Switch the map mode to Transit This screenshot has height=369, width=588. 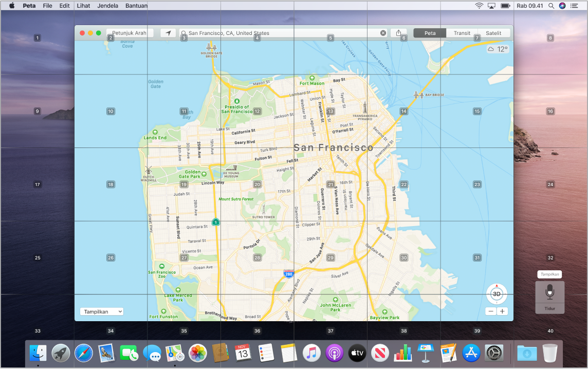[x=462, y=32]
